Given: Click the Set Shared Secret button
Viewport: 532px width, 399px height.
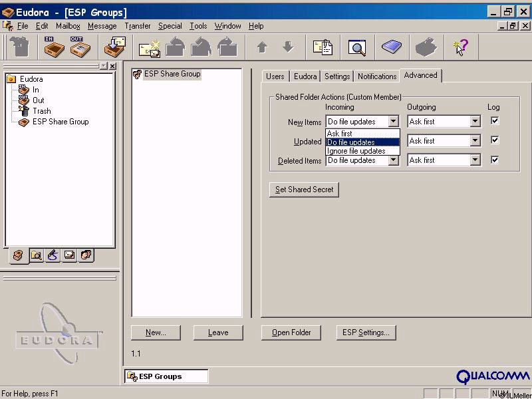Looking at the screenshot, I should tap(304, 190).
